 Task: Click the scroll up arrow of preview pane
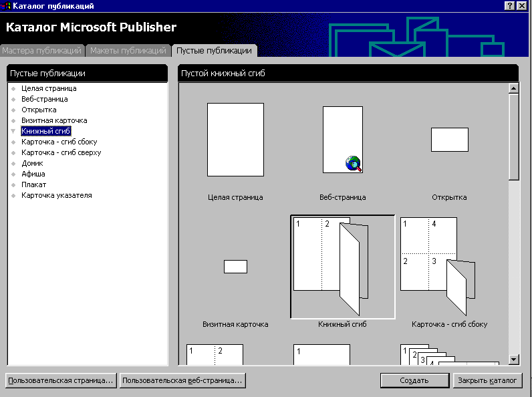(x=514, y=89)
